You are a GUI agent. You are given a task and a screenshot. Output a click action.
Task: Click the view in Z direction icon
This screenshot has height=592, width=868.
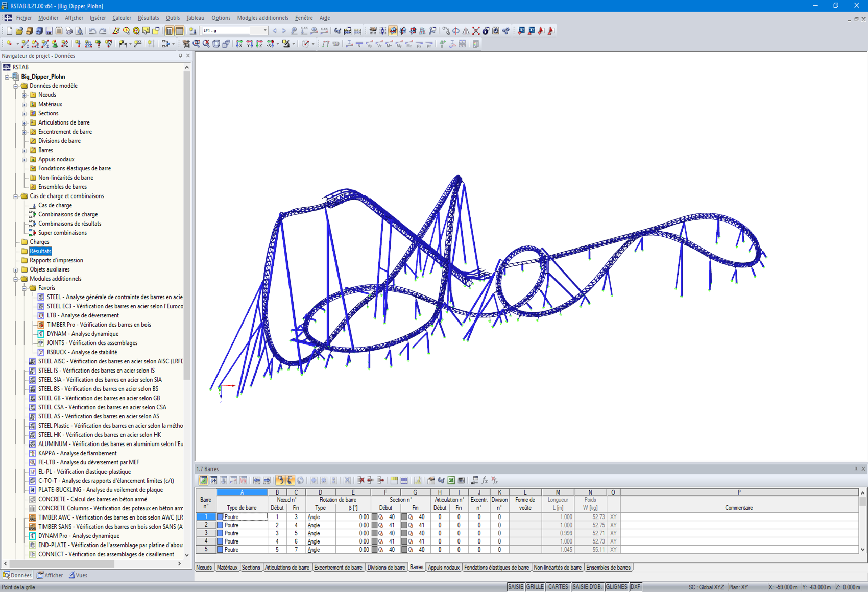click(259, 44)
